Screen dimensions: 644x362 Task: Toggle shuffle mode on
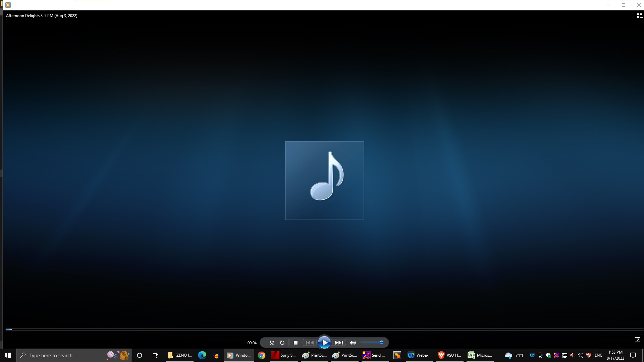coord(272,343)
